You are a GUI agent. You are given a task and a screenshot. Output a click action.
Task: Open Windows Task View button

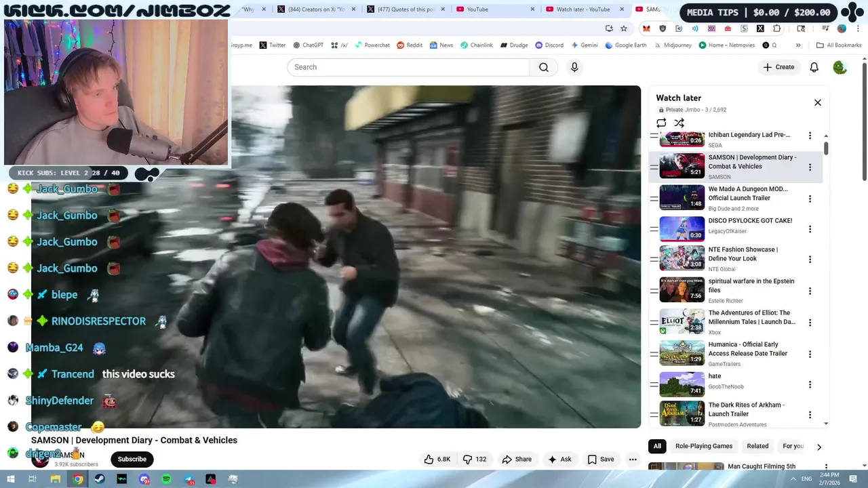[33, 479]
